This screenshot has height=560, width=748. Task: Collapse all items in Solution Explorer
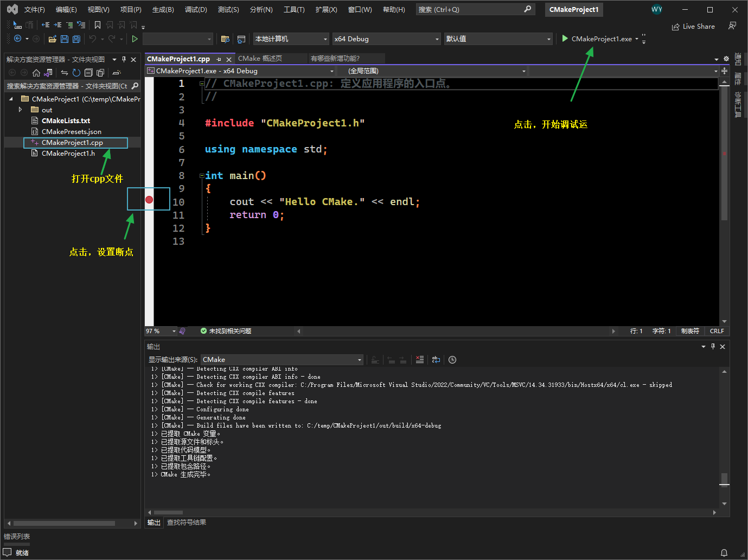(88, 72)
